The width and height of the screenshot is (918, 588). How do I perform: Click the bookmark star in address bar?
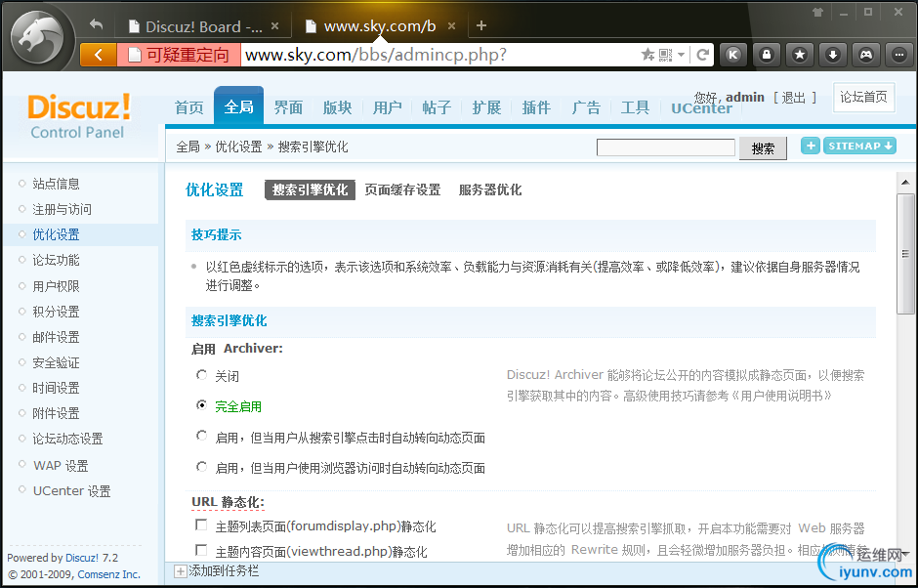[647, 55]
